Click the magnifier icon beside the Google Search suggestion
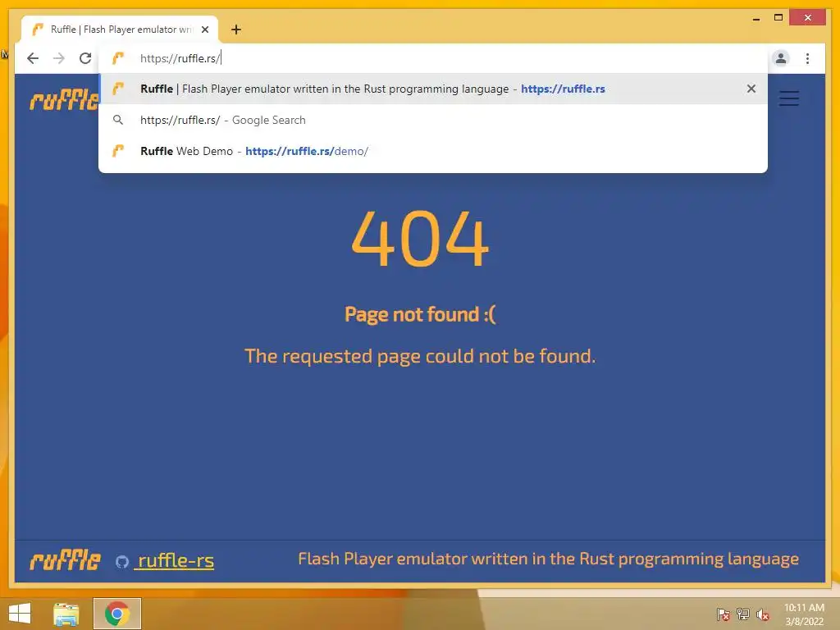840x630 pixels. pyautogui.click(x=118, y=120)
